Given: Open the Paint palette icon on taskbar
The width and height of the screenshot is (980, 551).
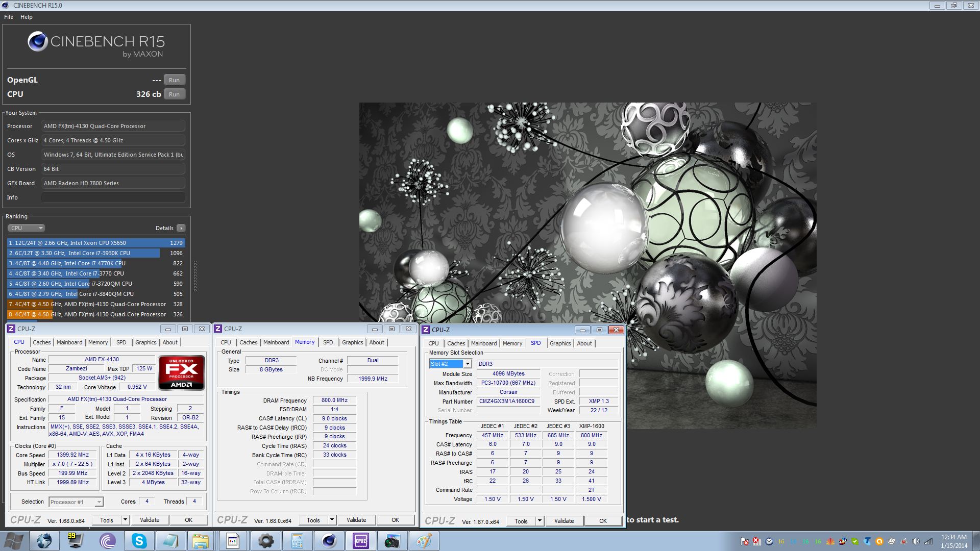Looking at the screenshot, I should (x=424, y=541).
